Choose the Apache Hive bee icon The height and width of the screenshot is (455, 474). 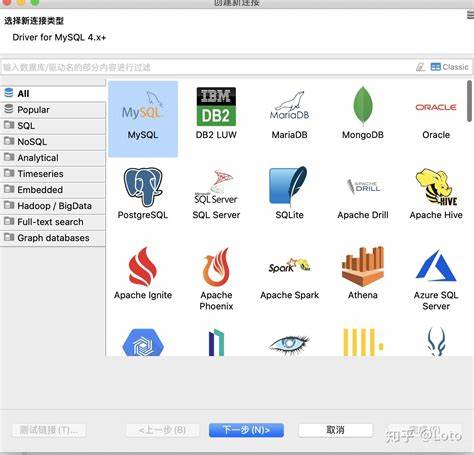point(436,187)
